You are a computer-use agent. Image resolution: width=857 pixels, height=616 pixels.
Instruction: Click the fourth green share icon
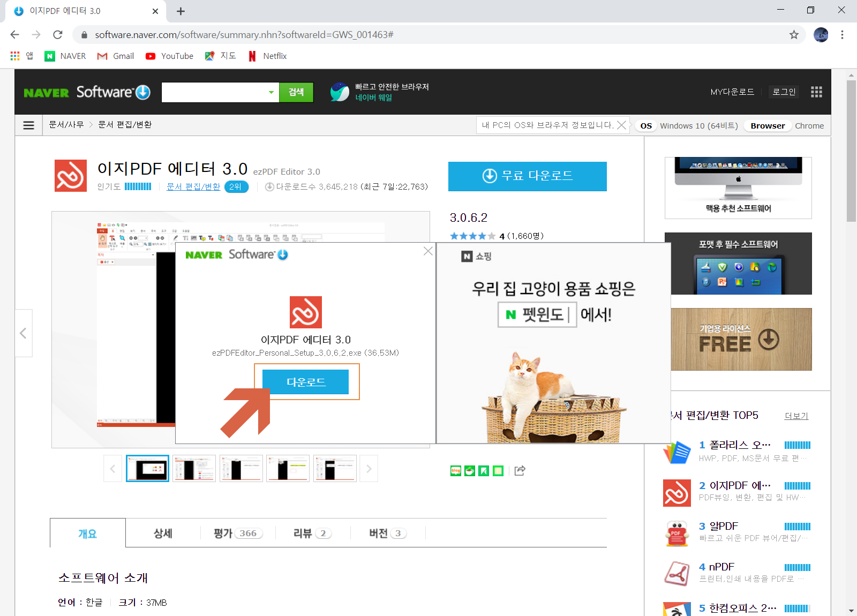498,471
